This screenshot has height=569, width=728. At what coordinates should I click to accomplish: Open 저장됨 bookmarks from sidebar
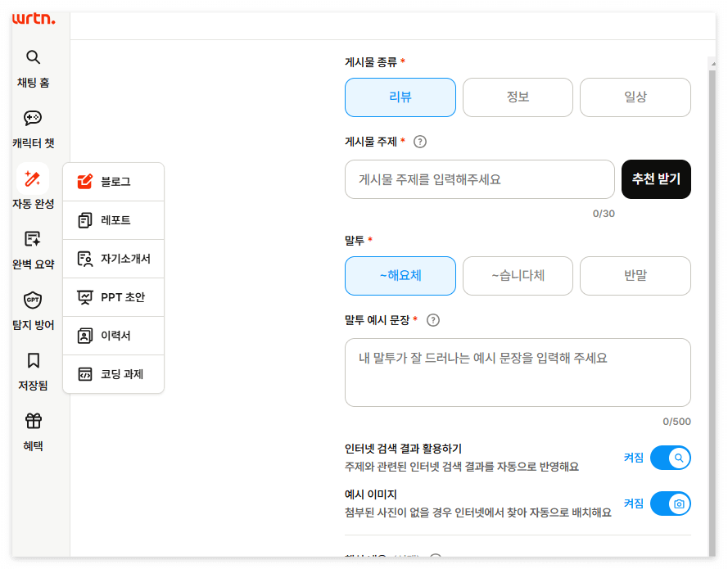click(33, 368)
